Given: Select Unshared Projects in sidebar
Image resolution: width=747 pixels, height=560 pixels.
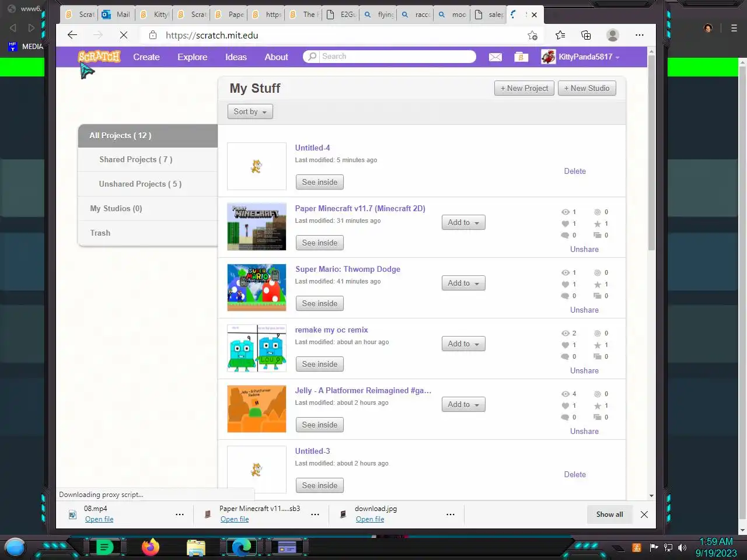Looking at the screenshot, I should click(x=148, y=184).
